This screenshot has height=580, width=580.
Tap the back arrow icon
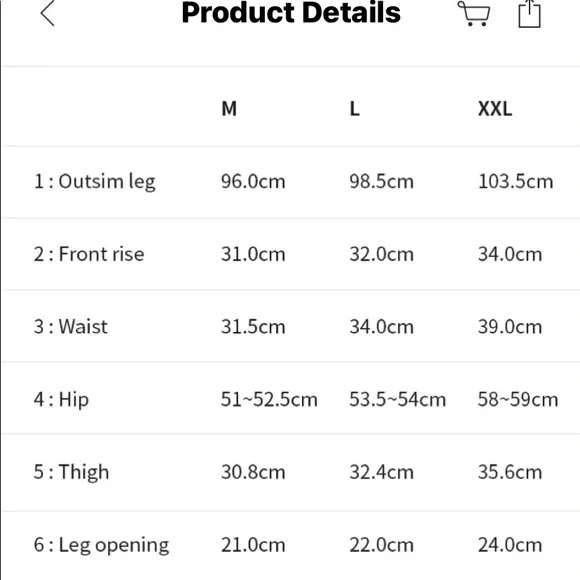pos(48,13)
